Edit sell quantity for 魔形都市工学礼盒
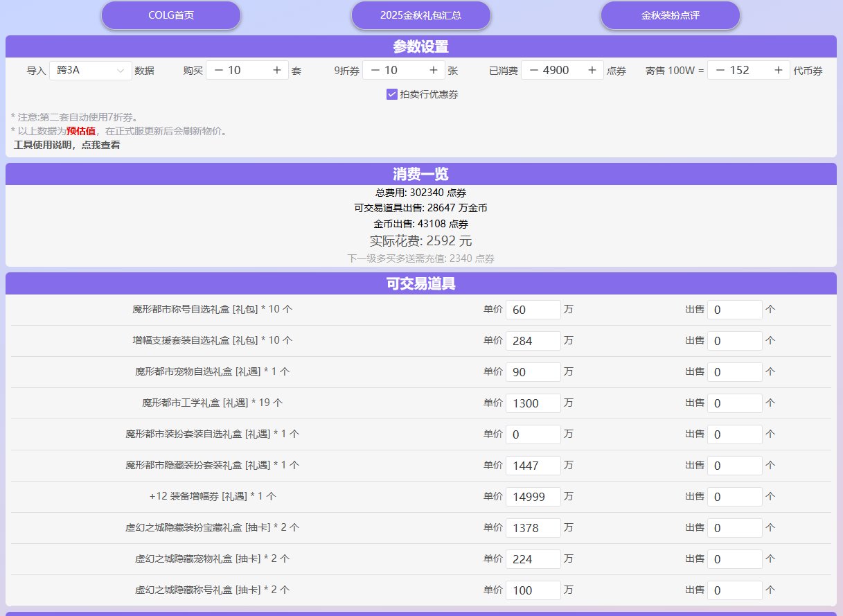843x616 pixels. pyautogui.click(x=734, y=403)
